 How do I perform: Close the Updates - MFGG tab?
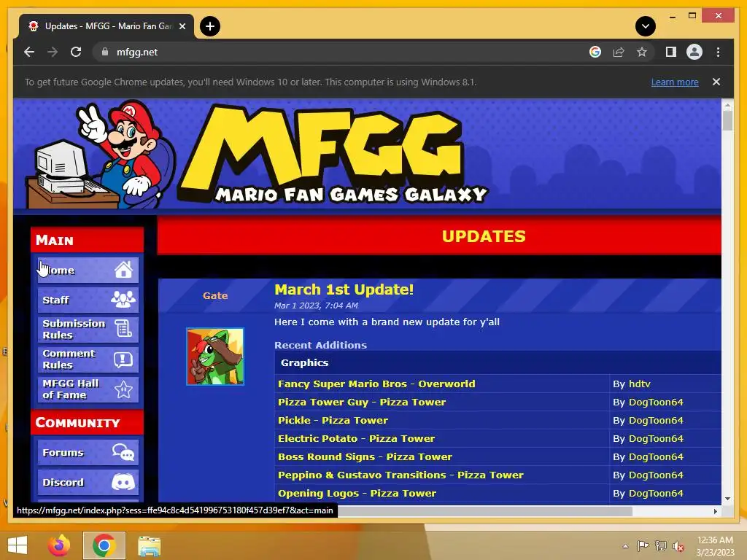coord(182,26)
